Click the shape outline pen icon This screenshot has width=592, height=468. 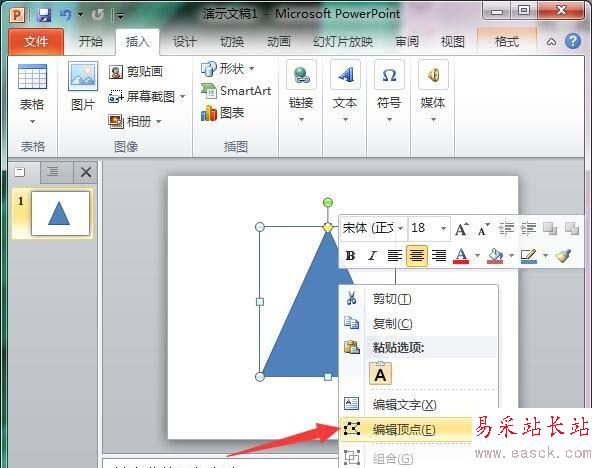(529, 256)
